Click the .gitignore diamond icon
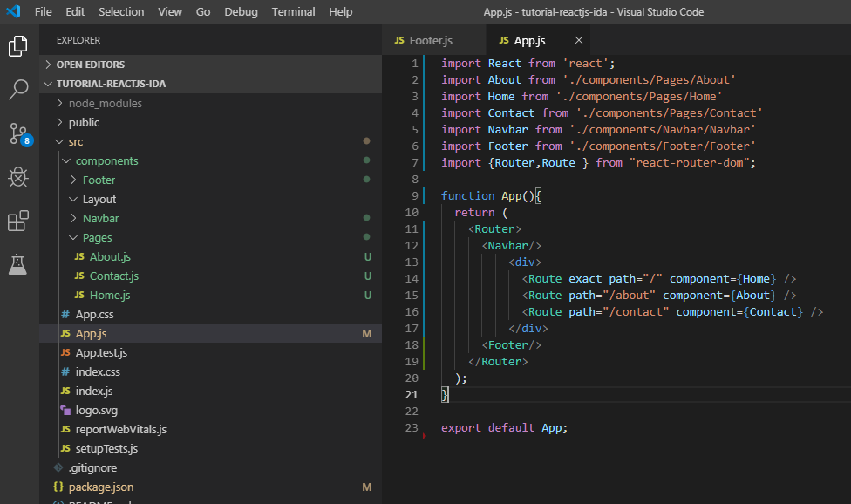Viewport: 851px width, 504px height. 58,467
